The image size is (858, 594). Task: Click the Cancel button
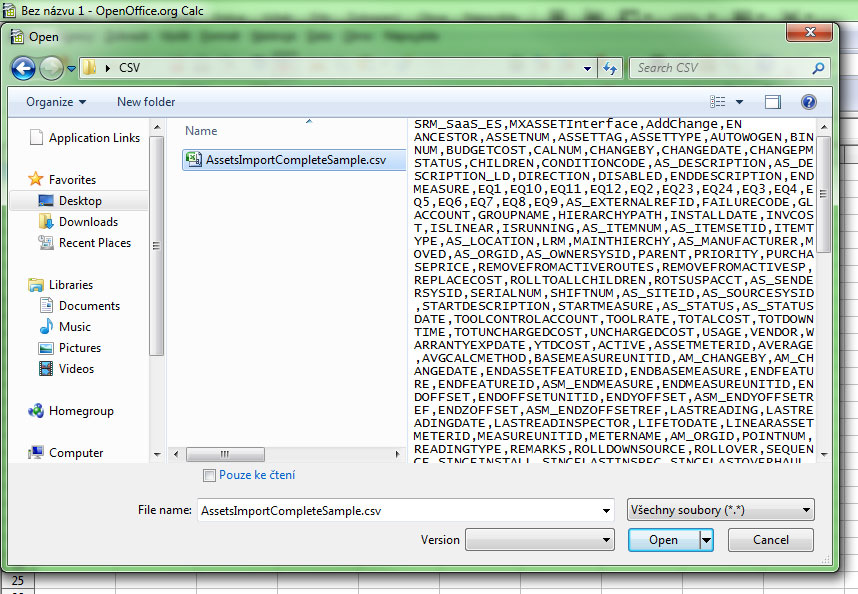770,540
